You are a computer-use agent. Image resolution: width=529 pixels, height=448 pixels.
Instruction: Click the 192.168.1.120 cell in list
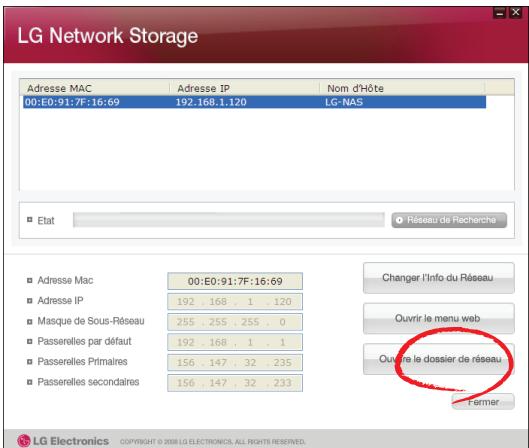(211, 102)
